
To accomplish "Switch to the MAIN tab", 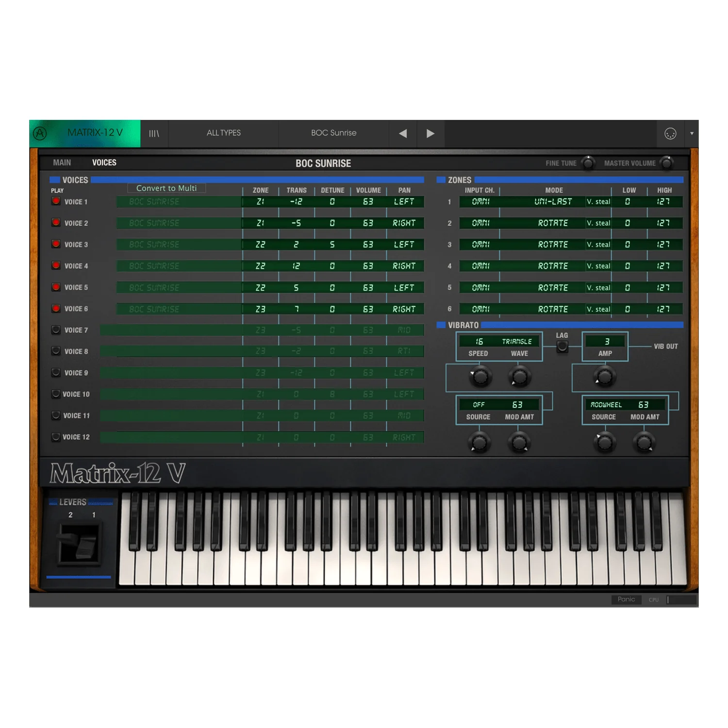I will pyautogui.click(x=62, y=163).
